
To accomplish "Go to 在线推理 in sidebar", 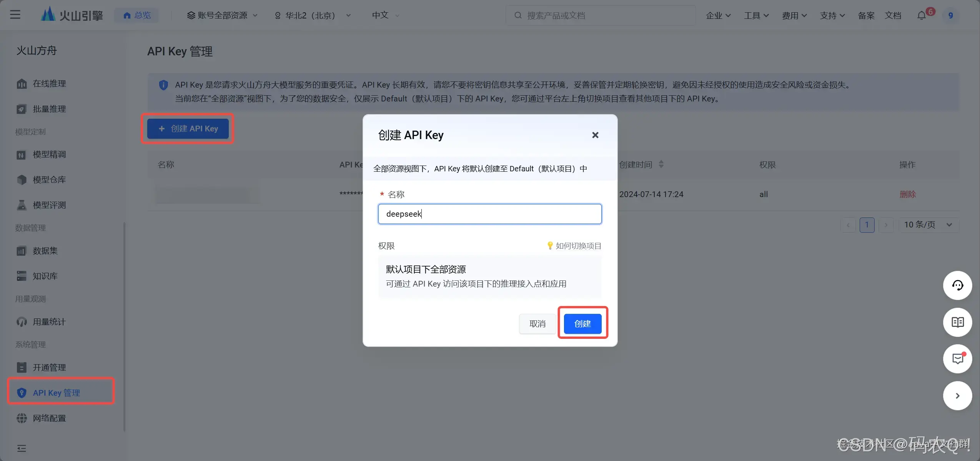I will point(49,84).
